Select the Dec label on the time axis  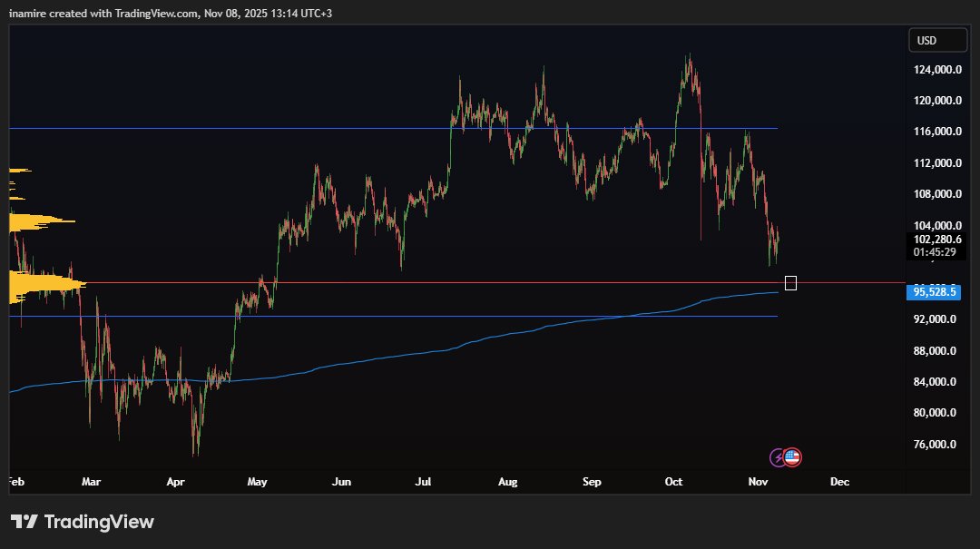tap(839, 482)
